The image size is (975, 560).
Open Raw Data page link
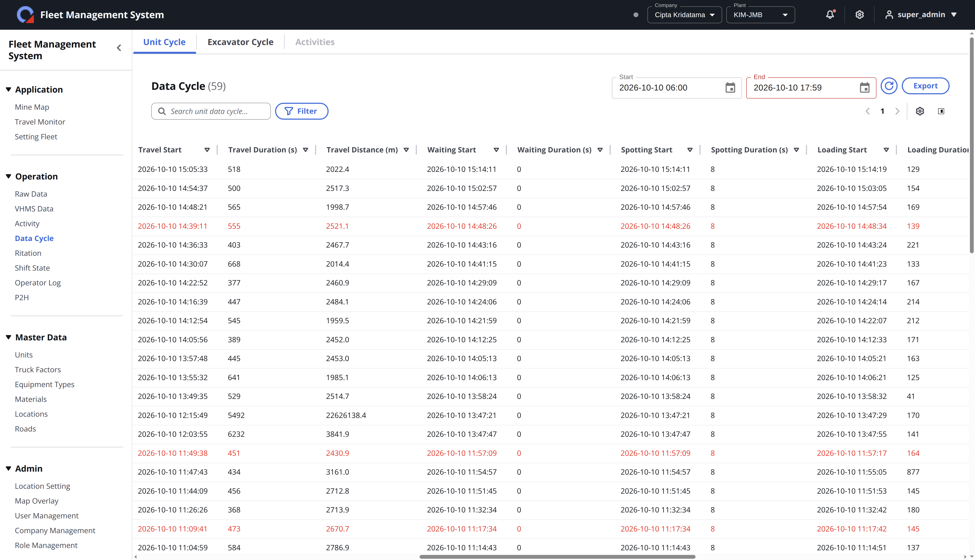click(x=31, y=194)
